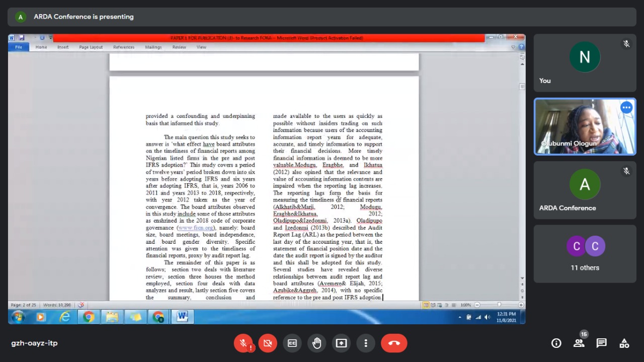The width and height of the screenshot is (644, 362).
Task: Select the ARDA Conference participant tile
Action: click(x=585, y=190)
